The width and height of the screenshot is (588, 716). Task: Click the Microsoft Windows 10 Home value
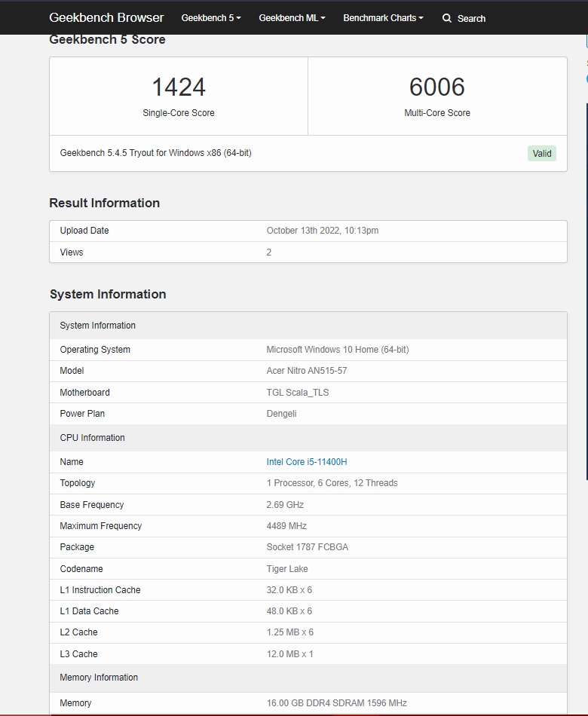pyautogui.click(x=338, y=350)
